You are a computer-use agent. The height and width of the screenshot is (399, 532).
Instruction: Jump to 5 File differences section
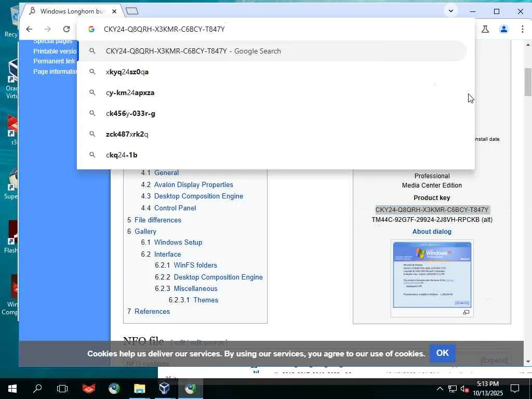click(x=154, y=220)
